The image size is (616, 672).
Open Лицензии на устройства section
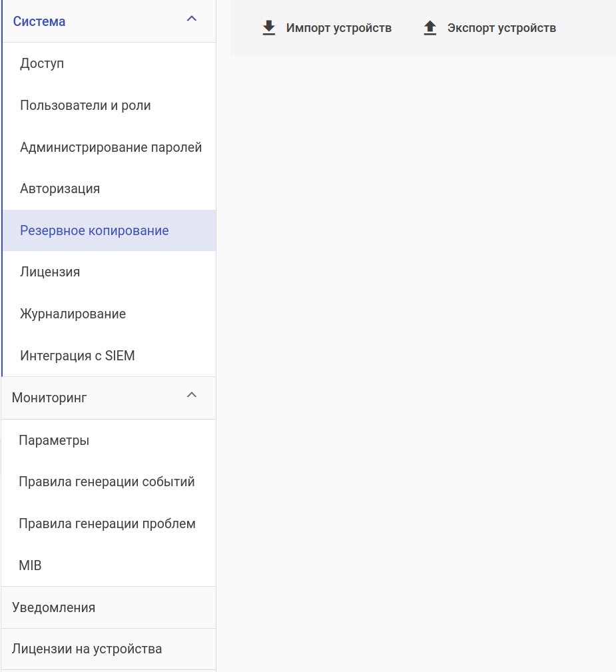87,649
